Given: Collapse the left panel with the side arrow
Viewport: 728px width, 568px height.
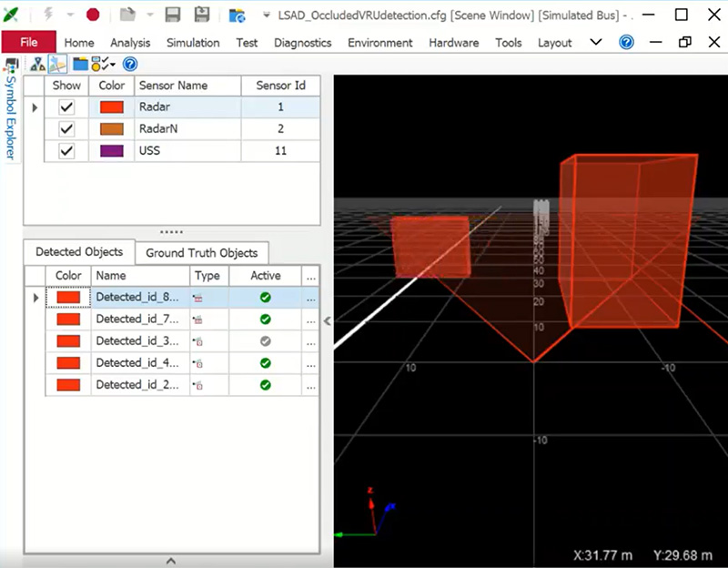Looking at the screenshot, I should pos(328,321).
